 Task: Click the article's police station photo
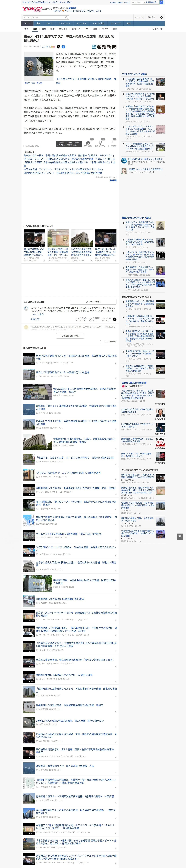[x=39, y=66]
